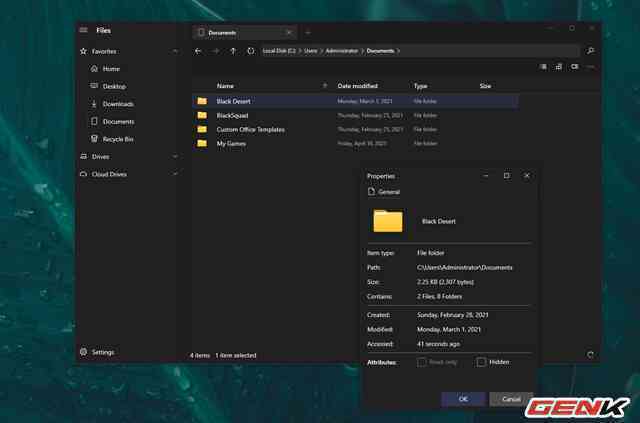Collapse the Favorites section

(x=175, y=51)
